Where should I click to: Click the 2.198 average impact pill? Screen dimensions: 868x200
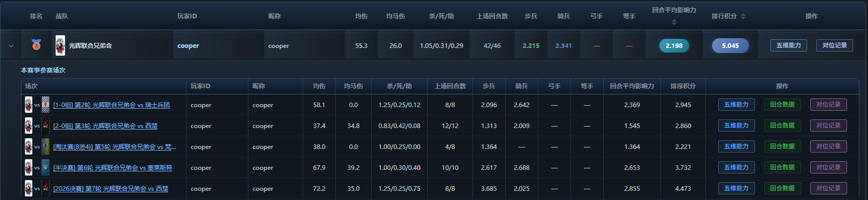pos(674,45)
